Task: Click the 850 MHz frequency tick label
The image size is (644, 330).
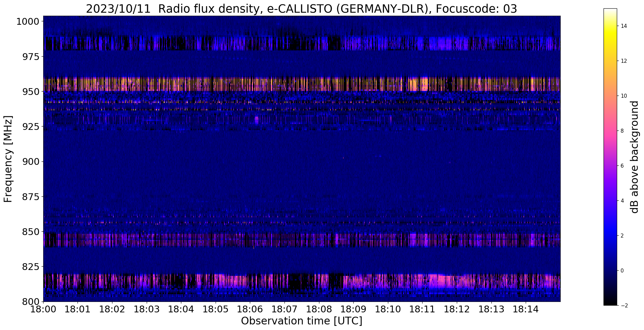Action: 31,232
